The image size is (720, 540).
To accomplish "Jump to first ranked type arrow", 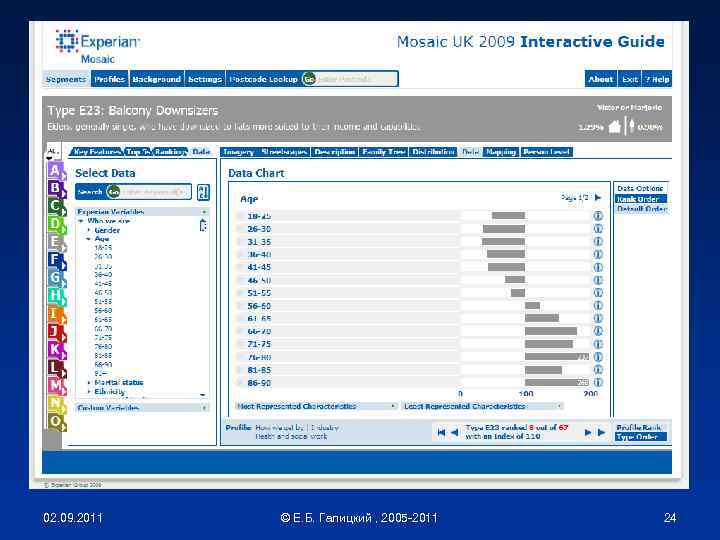I will click(x=441, y=433).
